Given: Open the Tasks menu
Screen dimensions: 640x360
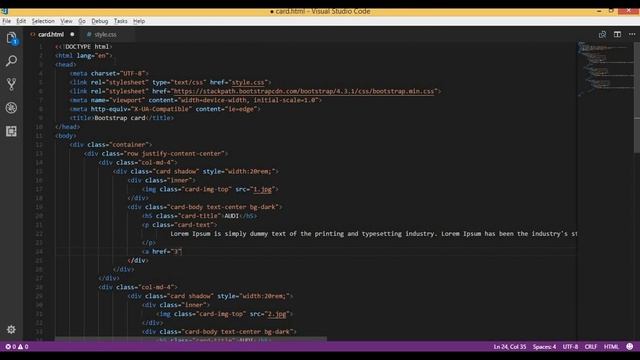Looking at the screenshot, I should (x=120, y=21).
